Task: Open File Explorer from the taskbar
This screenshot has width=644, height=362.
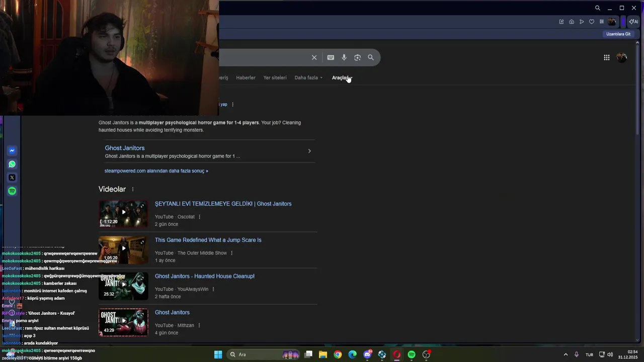Action: [323, 354]
